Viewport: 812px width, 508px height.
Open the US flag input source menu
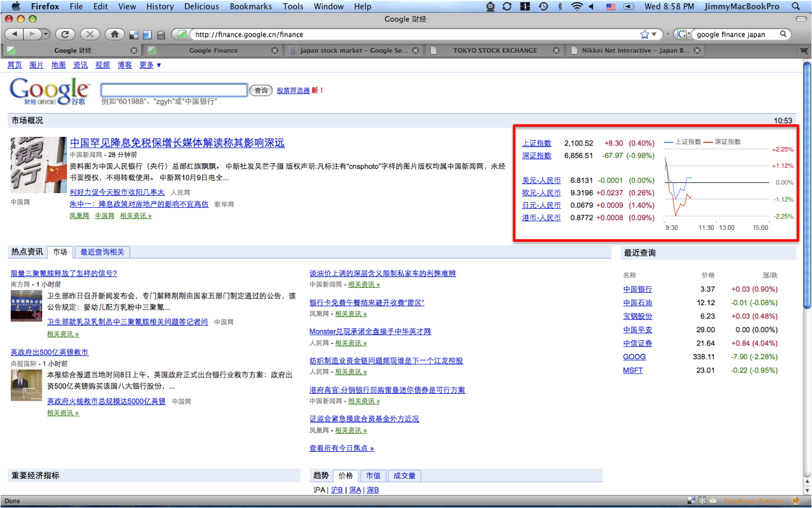pos(611,6)
